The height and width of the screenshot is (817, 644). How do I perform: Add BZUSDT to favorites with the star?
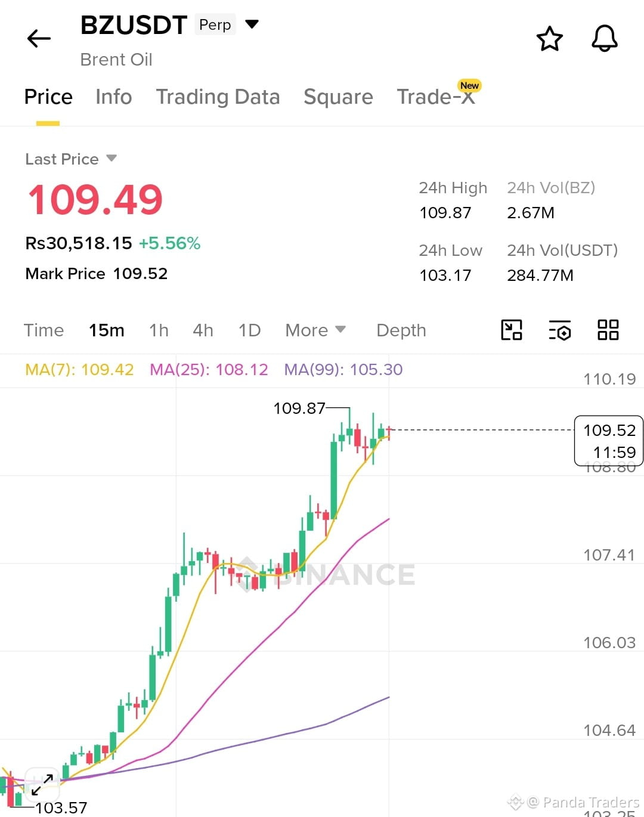coord(549,39)
